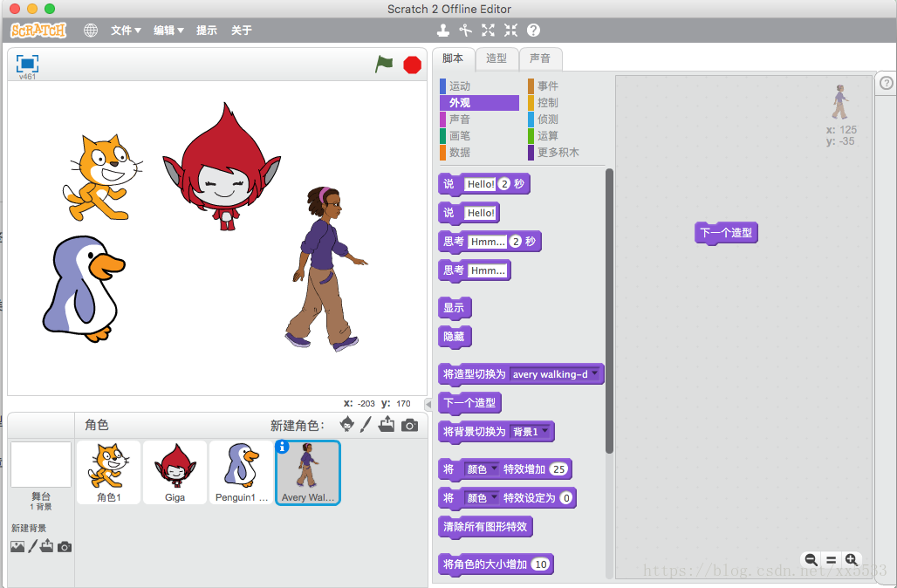Select the Penguin1 sprite thumbnail
The image size is (897, 588).
[241, 472]
